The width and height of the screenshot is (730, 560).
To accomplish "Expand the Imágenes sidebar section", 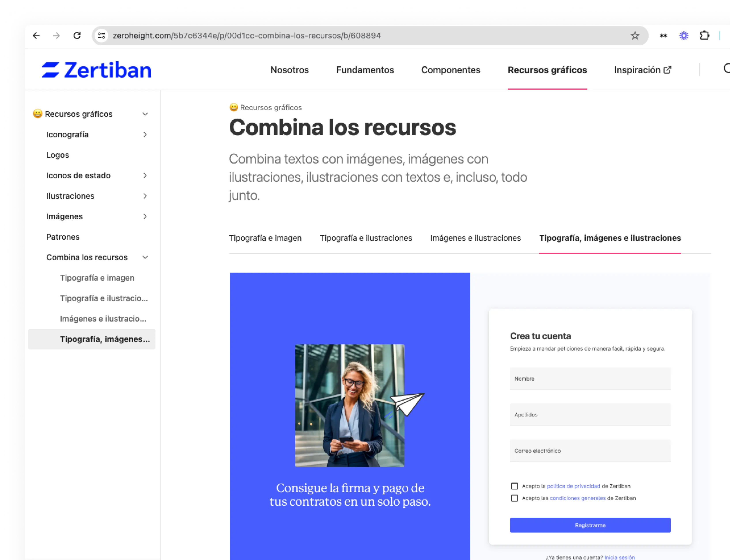I will click(x=145, y=217).
